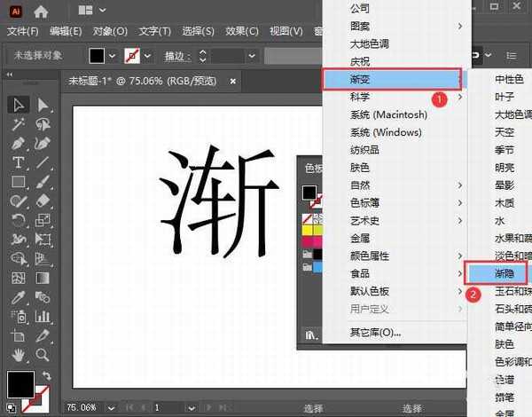Open the 效果(C) menu

pos(242,32)
